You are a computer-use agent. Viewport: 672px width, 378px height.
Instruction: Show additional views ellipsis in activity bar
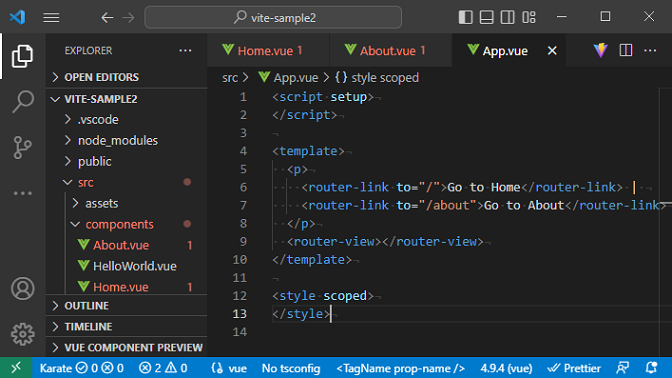22,193
